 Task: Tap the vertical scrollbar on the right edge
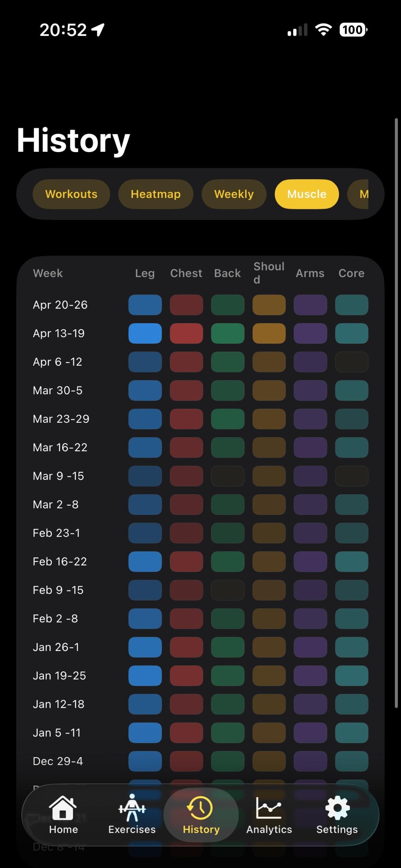tap(396, 413)
